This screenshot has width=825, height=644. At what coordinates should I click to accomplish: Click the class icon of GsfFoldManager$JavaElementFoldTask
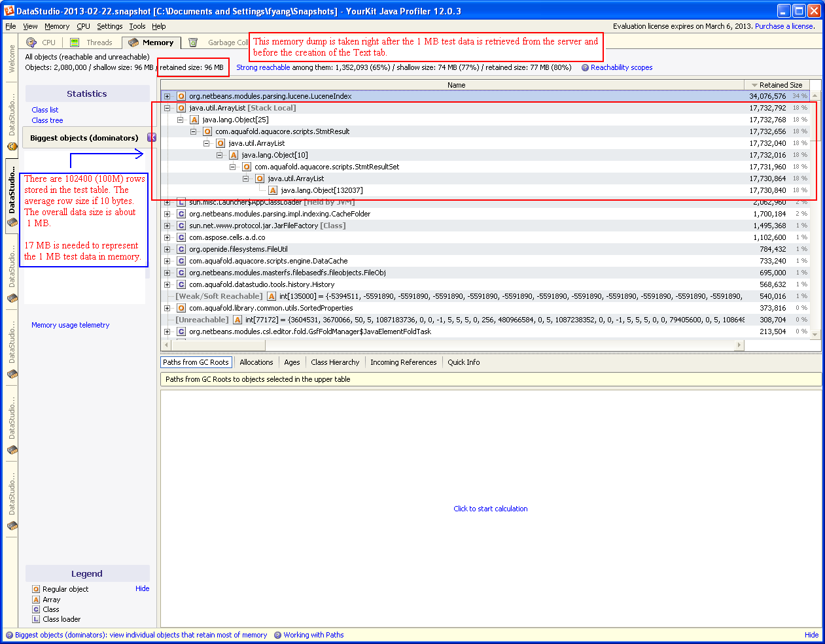[181, 331]
